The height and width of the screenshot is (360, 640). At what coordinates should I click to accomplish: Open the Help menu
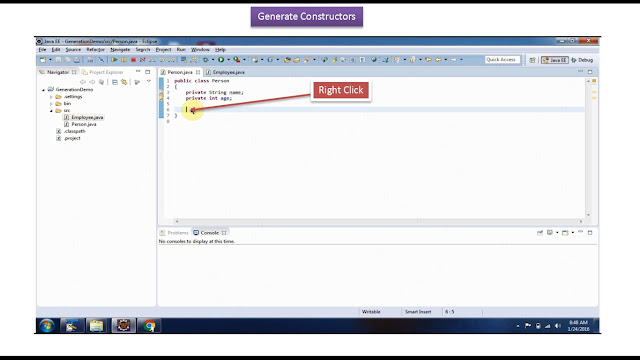220,49
